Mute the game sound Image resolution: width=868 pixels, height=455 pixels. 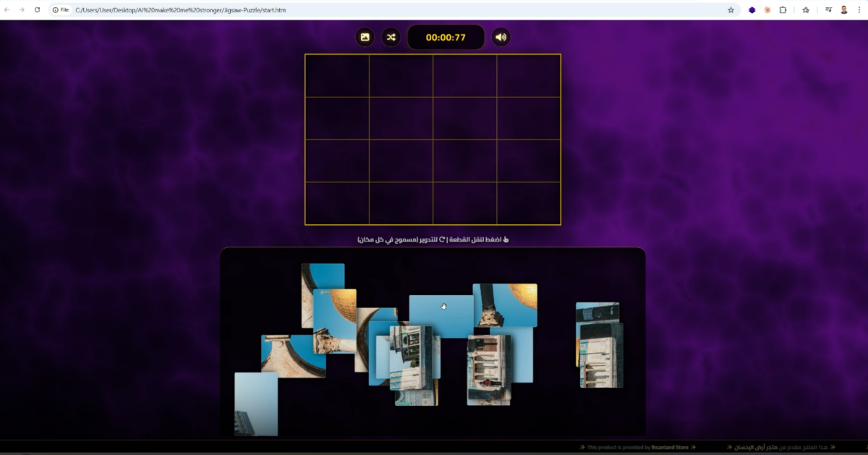pos(501,37)
